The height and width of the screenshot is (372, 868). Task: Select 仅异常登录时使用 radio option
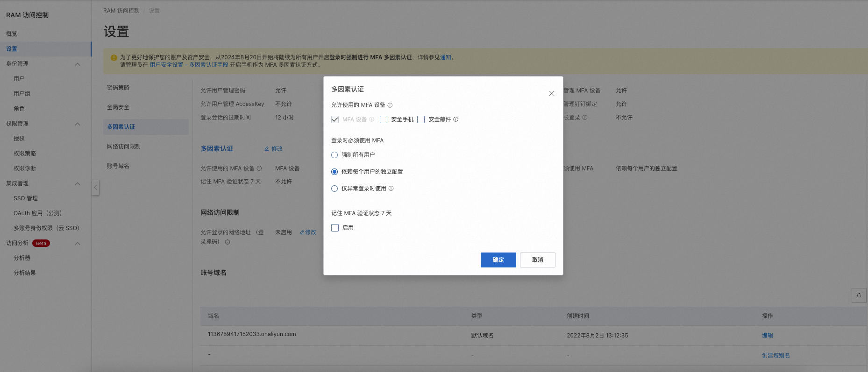334,189
